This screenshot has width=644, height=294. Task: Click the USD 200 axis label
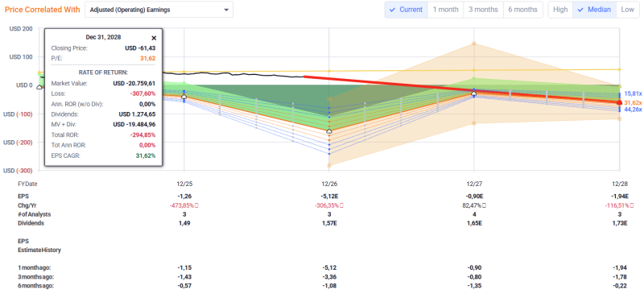click(20, 28)
